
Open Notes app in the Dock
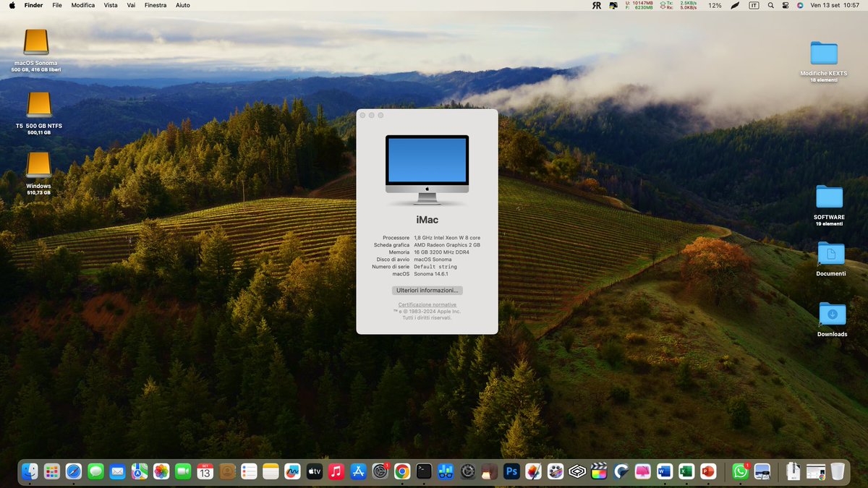pos(271,471)
